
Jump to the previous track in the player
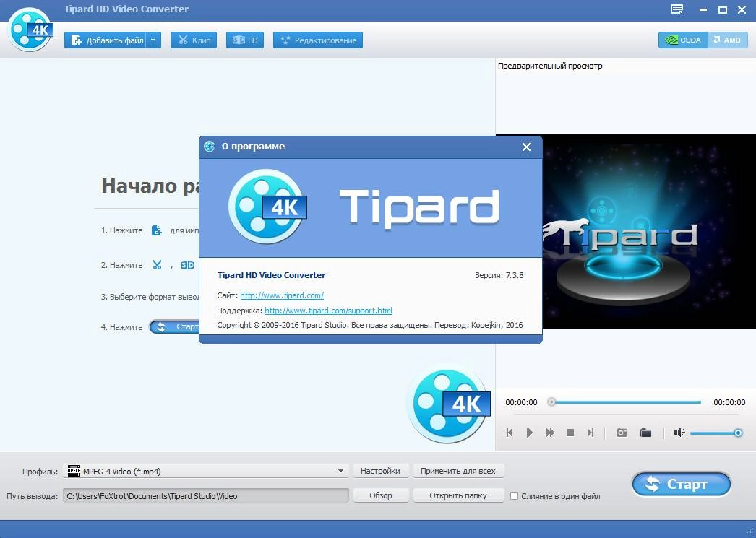[510, 433]
